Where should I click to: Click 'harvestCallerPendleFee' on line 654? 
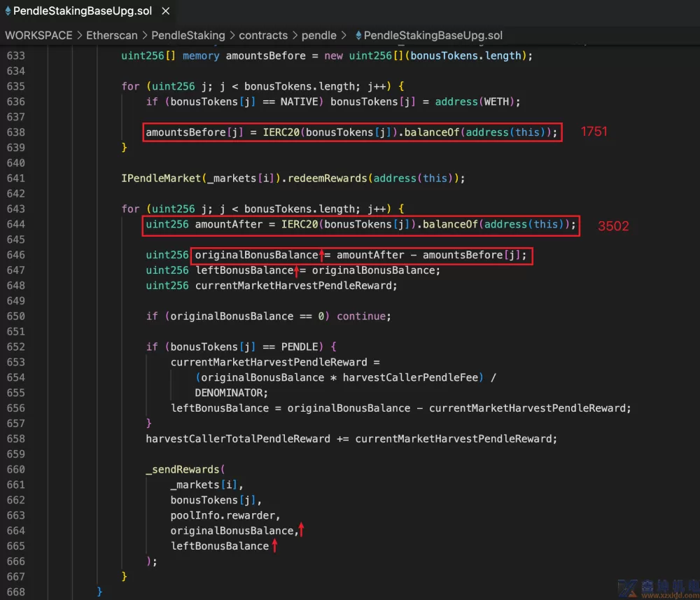pyautogui.click(x=409, y=377)
